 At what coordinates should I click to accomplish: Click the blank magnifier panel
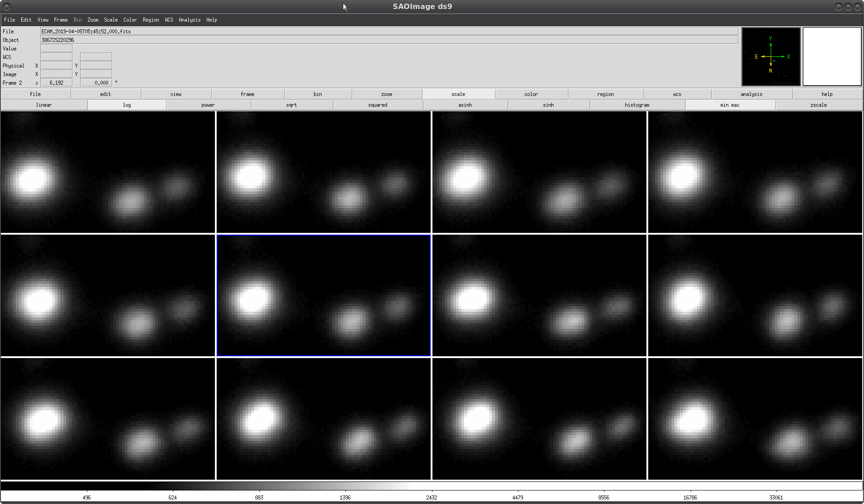[x=832, y=57]
